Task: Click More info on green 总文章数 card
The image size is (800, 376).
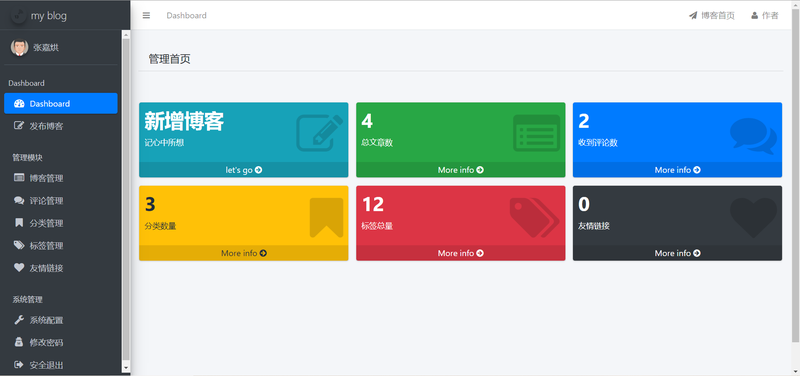Action: 461,170
